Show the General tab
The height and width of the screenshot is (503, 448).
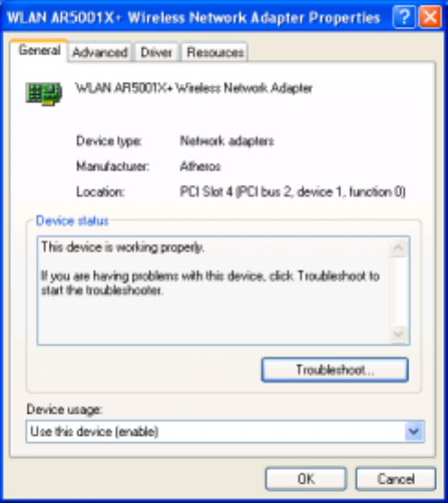pyautogui.click(x=40, y=51)
